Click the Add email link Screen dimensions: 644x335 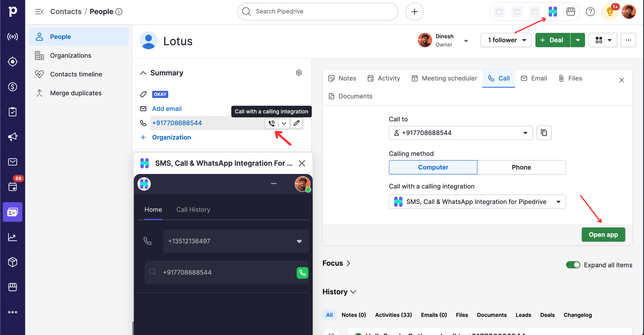167,109
